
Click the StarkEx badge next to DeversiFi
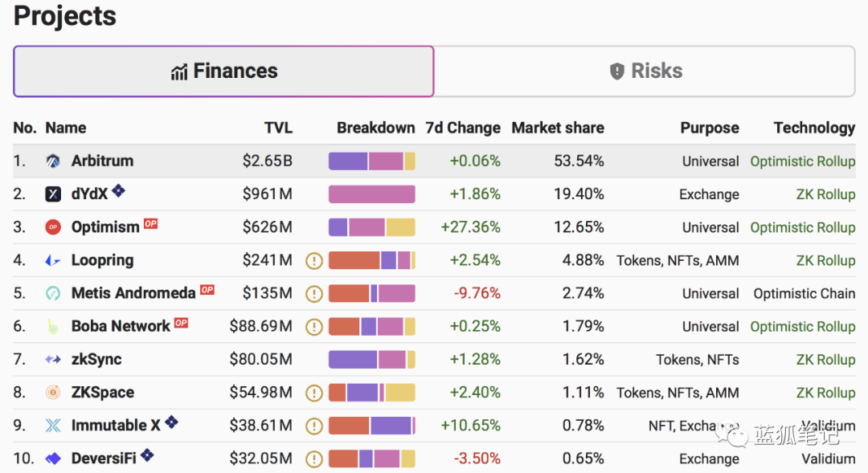coord(147,455)
